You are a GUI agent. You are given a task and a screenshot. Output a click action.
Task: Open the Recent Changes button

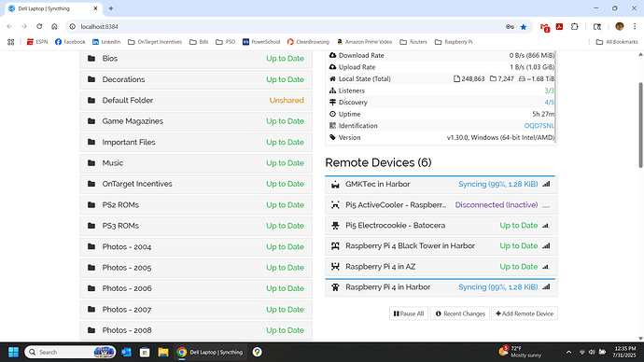[460, 313]
